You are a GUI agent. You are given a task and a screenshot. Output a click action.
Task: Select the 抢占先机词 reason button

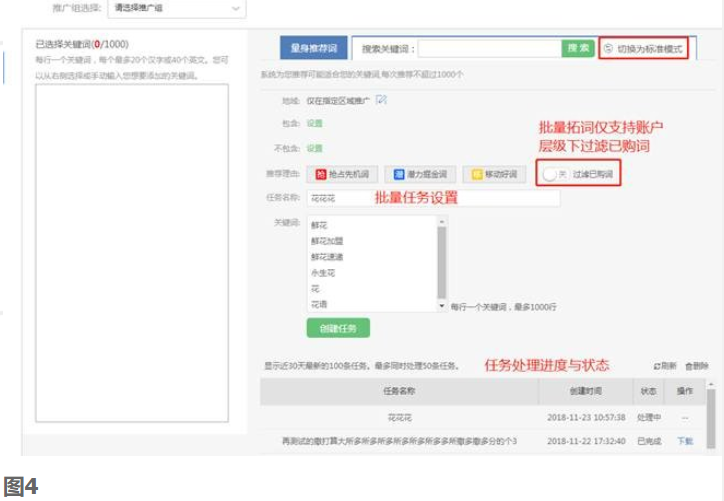point(342,174)
